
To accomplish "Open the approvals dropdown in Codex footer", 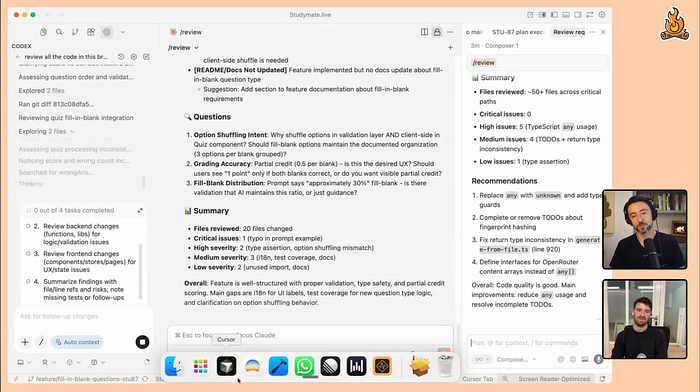I will click(x=98, y=363).
